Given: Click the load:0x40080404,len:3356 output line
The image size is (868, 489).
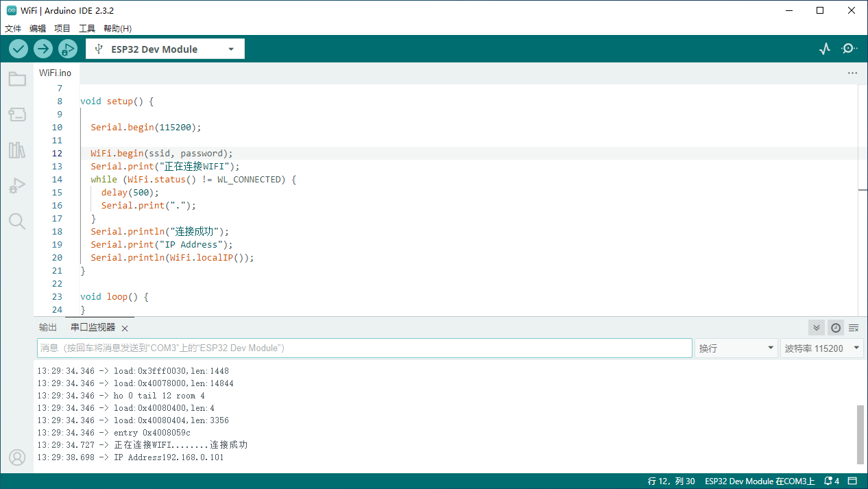Looking at the screenshot, I should [133, 420].
